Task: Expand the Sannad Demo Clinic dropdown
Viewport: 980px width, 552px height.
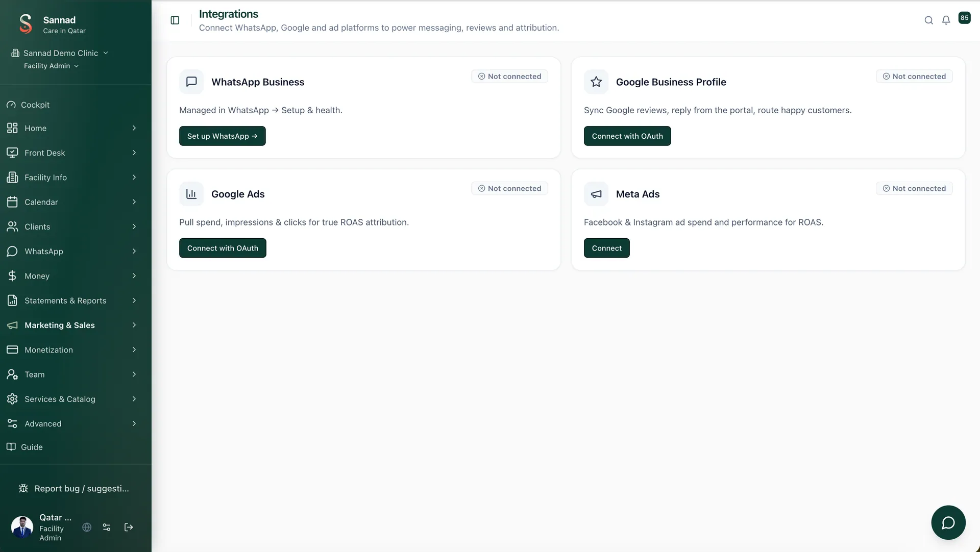Action: 60,53
